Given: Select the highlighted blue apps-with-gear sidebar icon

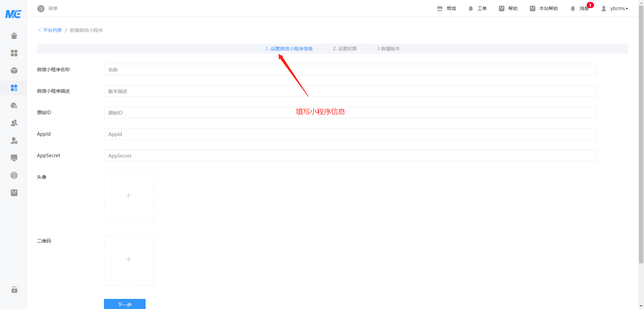Looking at the screenshot, I should (x=14, y=88).
